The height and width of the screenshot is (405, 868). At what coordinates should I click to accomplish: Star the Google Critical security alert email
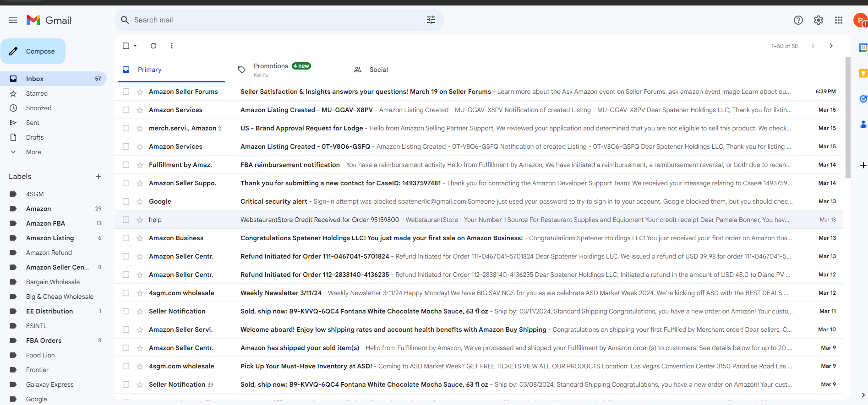pyautogui.click(x=140, y=201)
